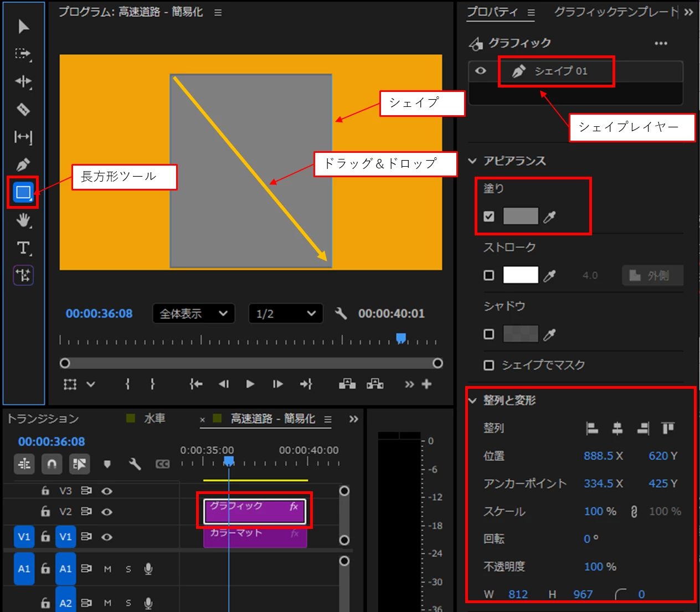Open timeline display settings wrench
The image size is (700, 612).
[135, 464]
